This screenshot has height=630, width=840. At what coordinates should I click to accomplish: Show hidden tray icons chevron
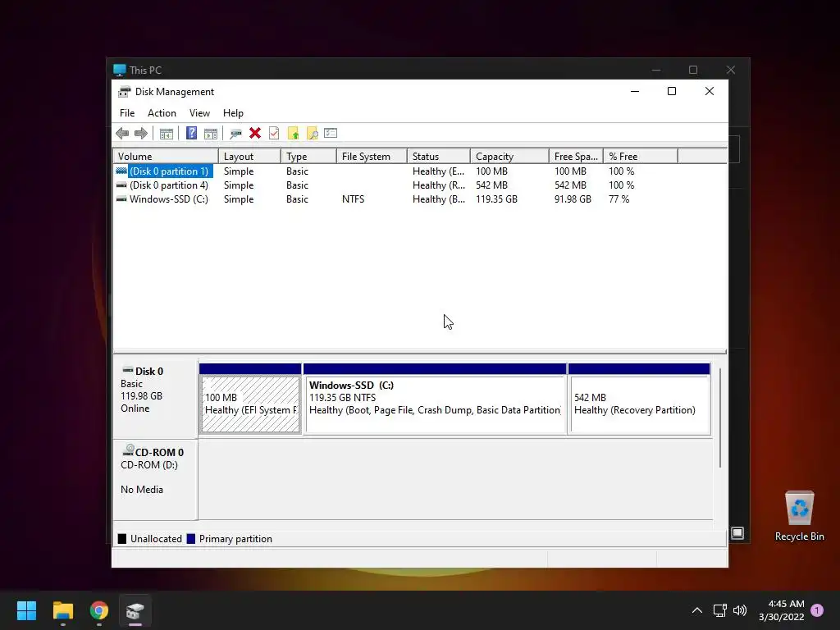click(x=697, y=610)
